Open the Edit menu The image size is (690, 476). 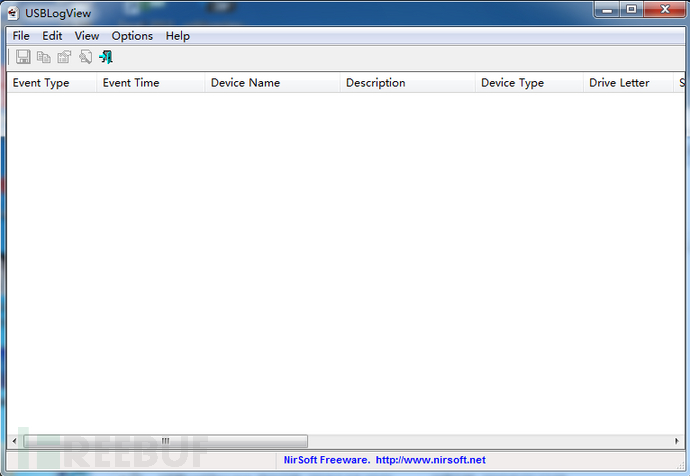pyautogui.click(x=52, y=36)
